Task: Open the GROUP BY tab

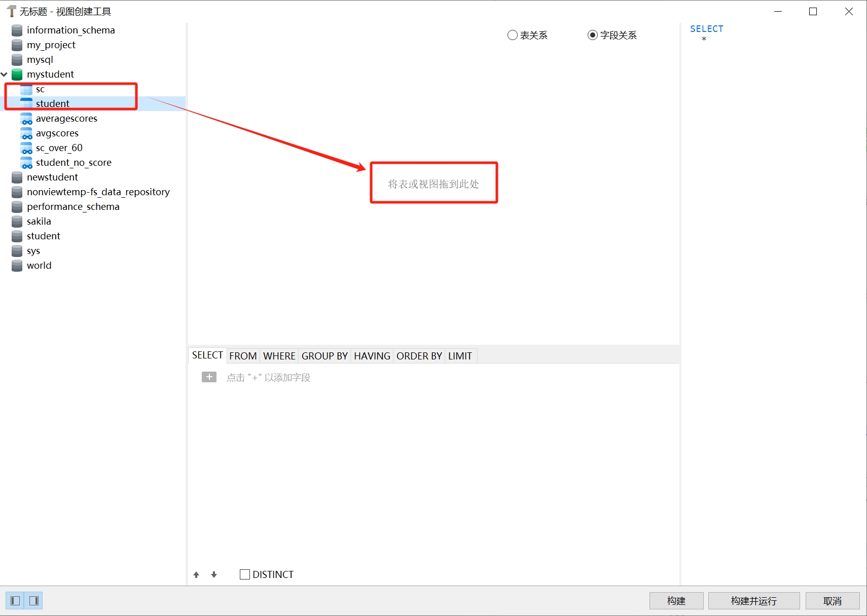Action: [x=324, y=356]
